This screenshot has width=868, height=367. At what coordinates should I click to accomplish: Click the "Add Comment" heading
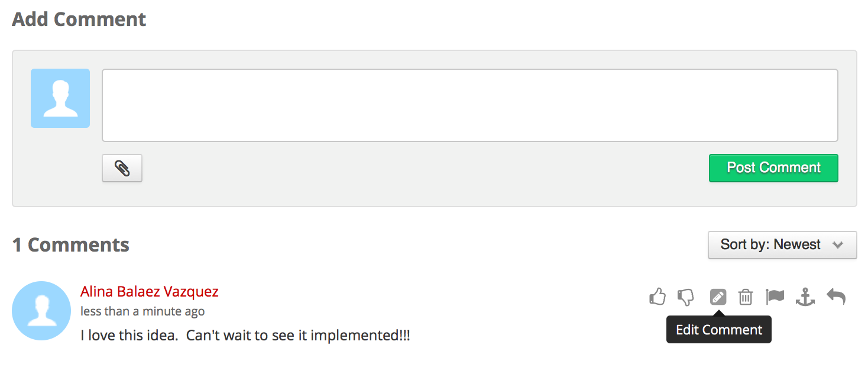tap(79, 19)
